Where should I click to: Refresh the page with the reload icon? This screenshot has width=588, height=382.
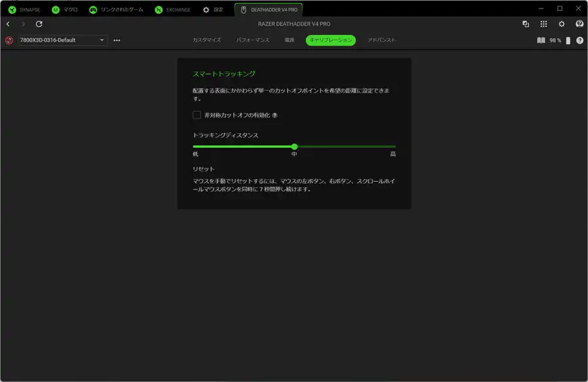pos(39,24)
